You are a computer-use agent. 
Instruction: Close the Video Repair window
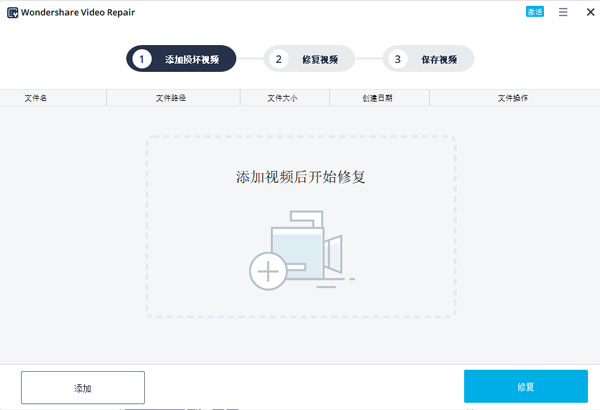click(589, 12)
